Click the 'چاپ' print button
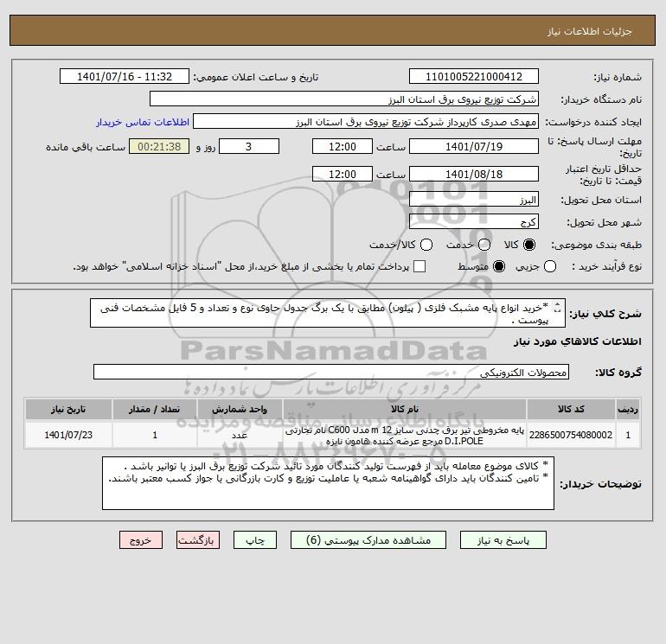The height and width of the screenshot is (644, 666). (x=255, y=540)
